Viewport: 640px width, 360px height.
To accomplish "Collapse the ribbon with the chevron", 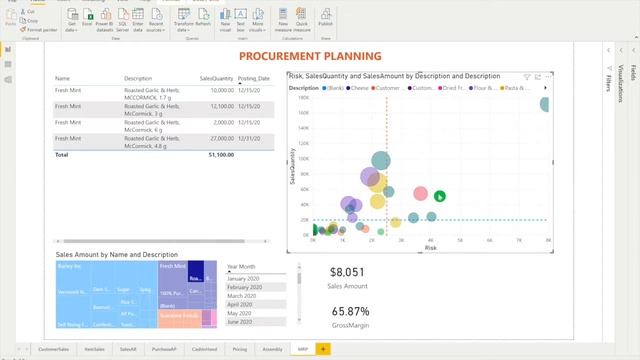I will (x=636, y=37).
